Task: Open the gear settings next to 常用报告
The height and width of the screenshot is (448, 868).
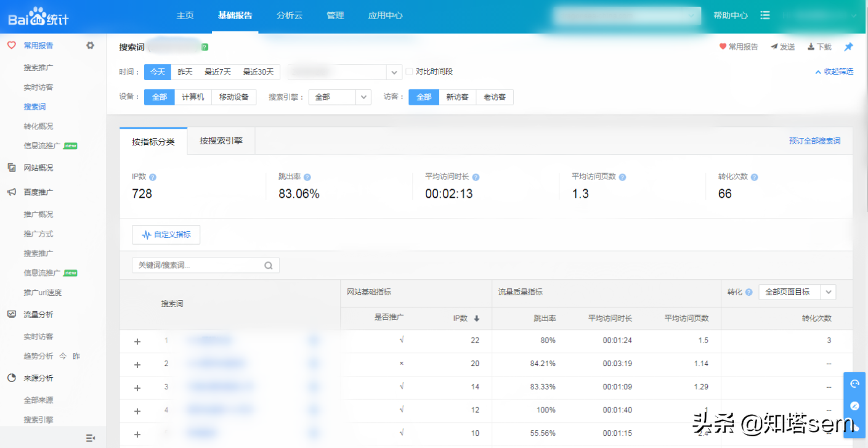Action: pyautogui.click(x=91, y=45)
